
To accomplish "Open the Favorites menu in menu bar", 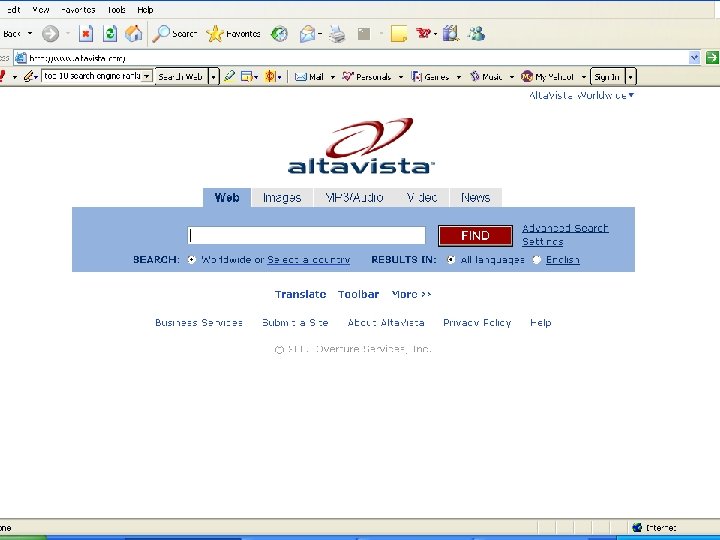I will click(78, 10).
